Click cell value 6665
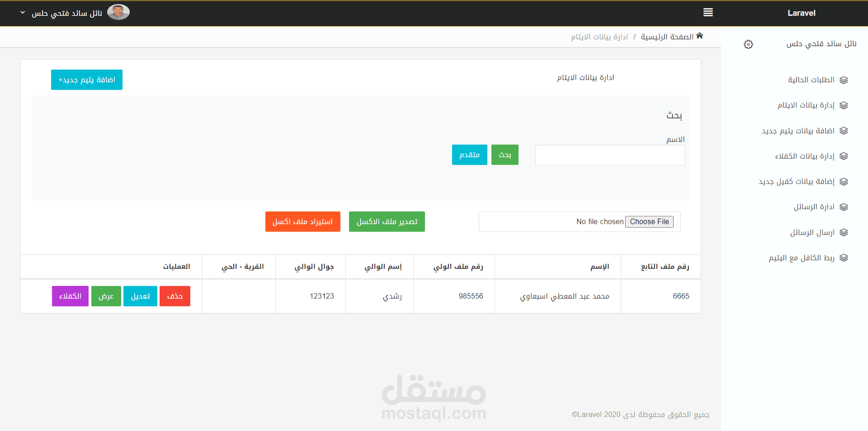Screen dimensions: 868x431 (681, 296)
